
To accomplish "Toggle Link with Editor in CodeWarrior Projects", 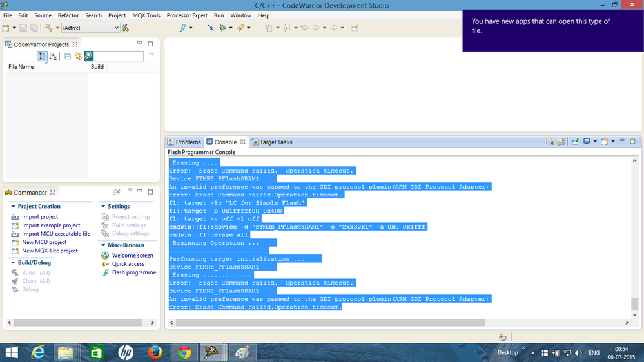I will [78, 56].
